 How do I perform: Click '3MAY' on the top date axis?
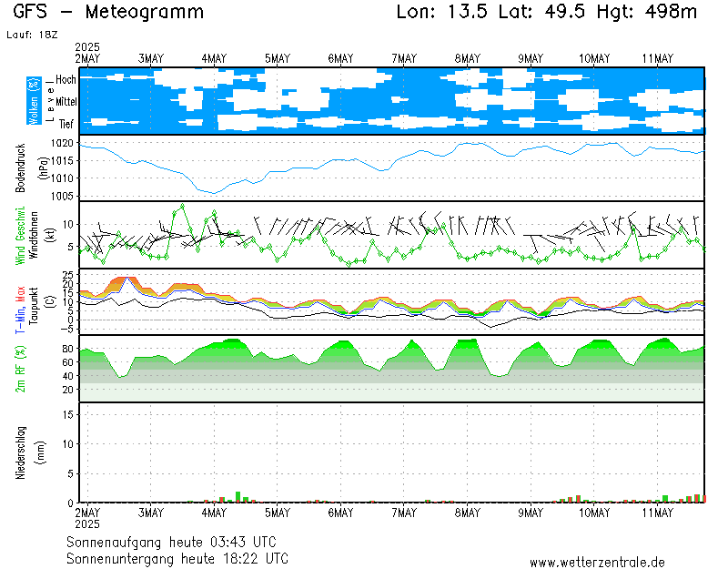point(151,59)
